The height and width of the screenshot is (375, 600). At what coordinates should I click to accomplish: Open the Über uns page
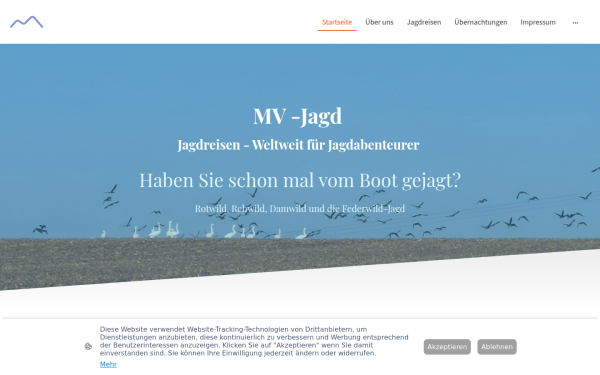tap(379, 22)
